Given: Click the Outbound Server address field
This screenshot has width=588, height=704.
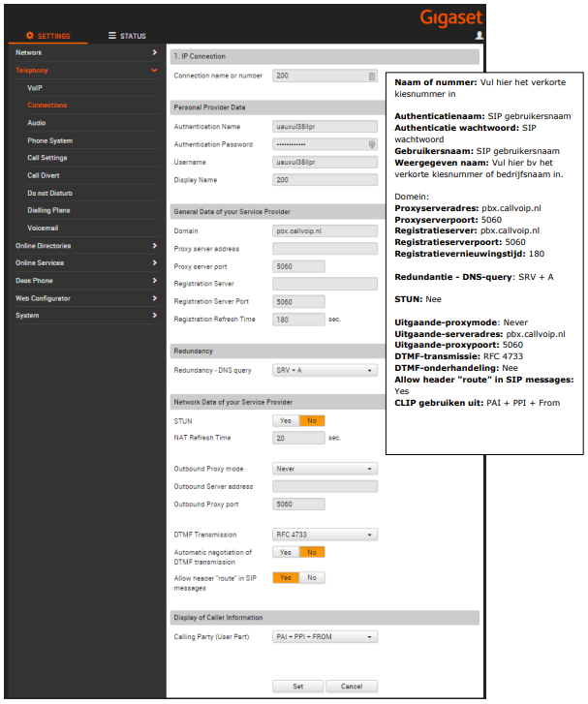Looking at the screenshot, I should pyautogui.click(x=325, y=486).
